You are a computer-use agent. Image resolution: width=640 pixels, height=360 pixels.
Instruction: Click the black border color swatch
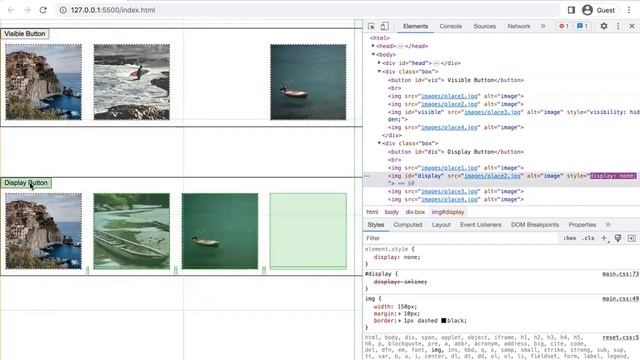click(x=444, y=321)
